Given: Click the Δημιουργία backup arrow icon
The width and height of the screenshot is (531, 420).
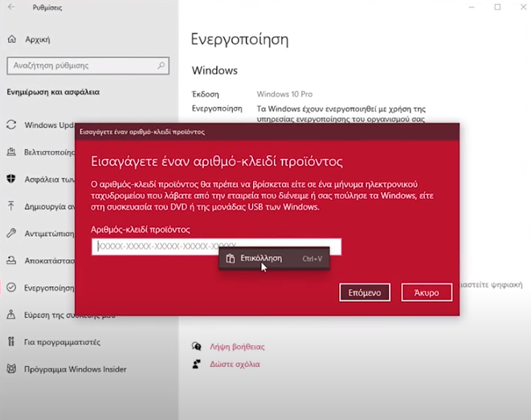Looking at the screenshot, I should pos(11,206).
